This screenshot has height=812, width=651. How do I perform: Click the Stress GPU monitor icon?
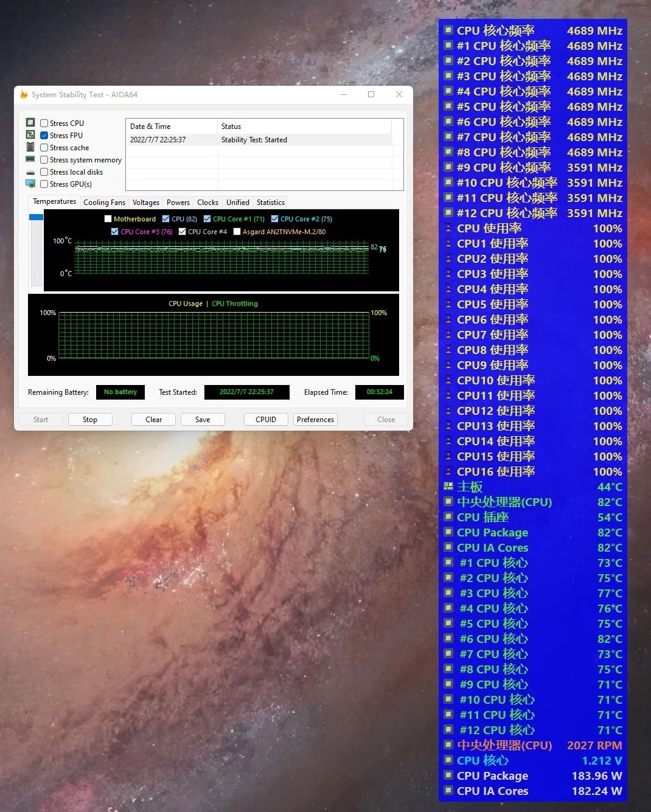(30, 184)
